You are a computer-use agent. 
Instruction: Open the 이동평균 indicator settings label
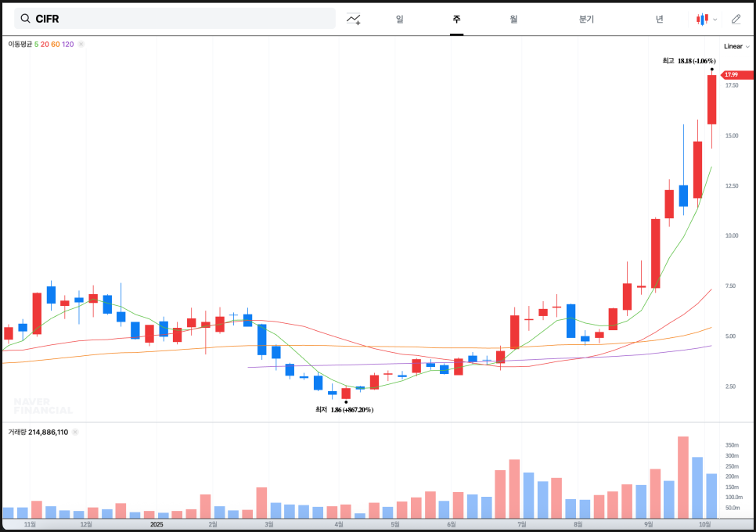(x=20, y=45)
